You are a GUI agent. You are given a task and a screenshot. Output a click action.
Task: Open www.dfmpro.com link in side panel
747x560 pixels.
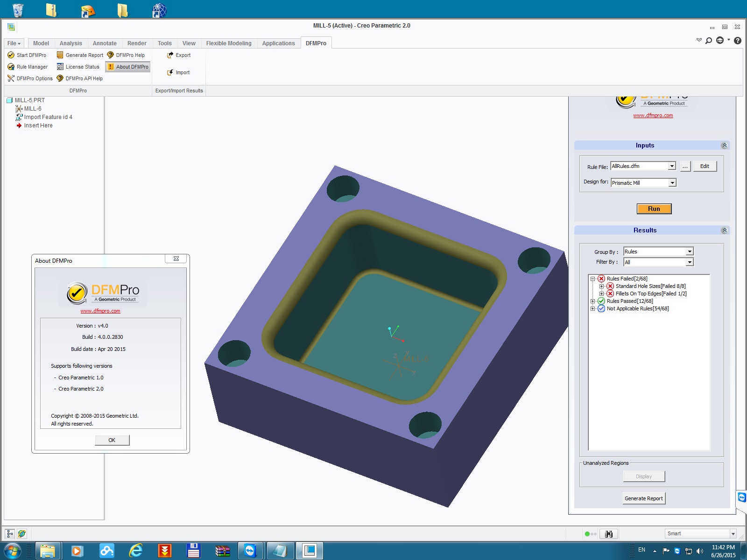[653, 115]
